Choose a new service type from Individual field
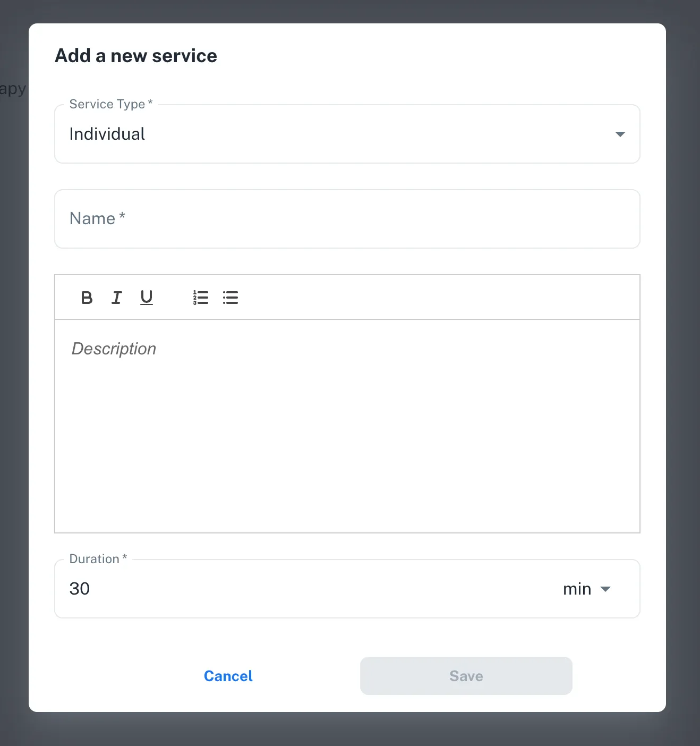Viewport: 700px width, 746px height. (x=347, y=134)
